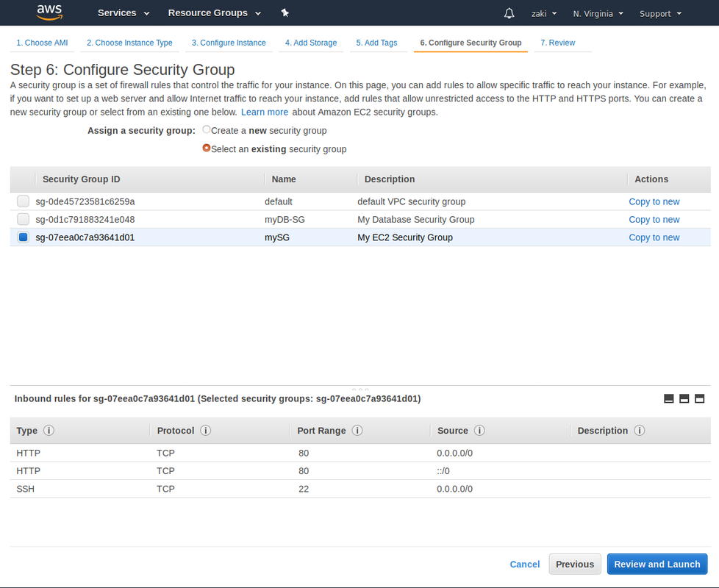
Task: Open the AWS home logo
Action: (x=49, y=12)
